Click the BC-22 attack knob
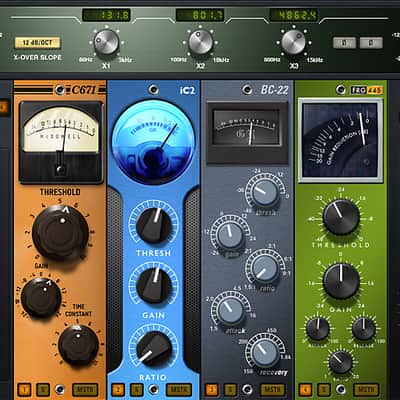This screenshot has width=400, height=400. [x=230, y=311]
